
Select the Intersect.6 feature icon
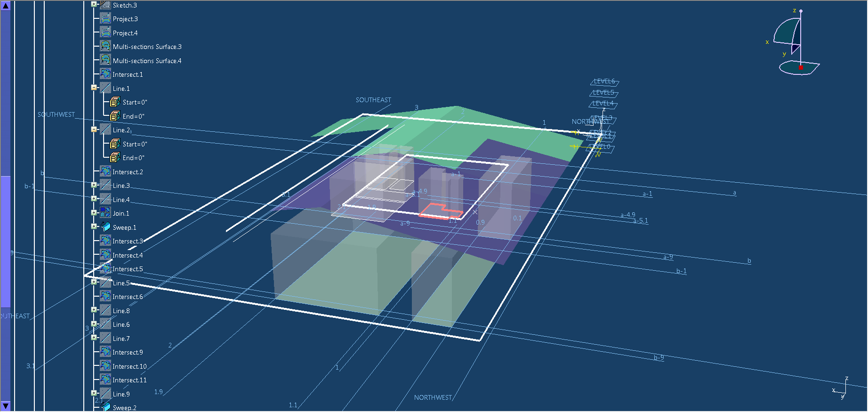point(105,297)
